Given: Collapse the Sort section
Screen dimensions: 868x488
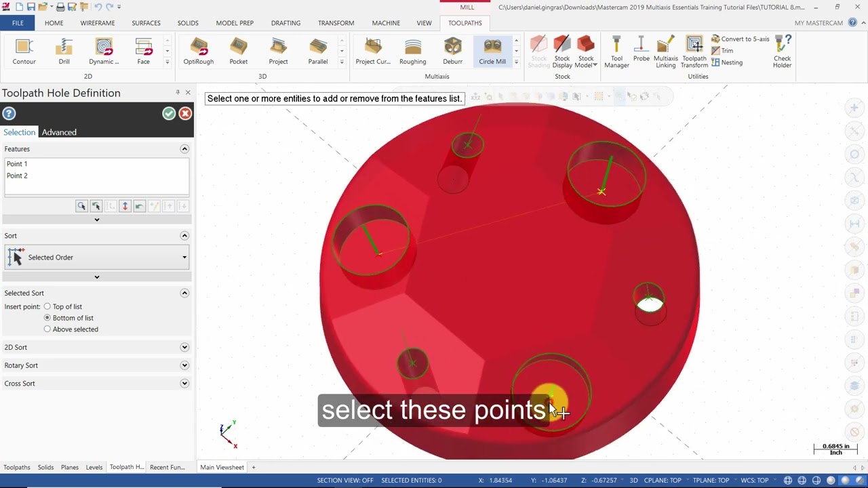Looking at the screenshot, I should coord(184,236).
